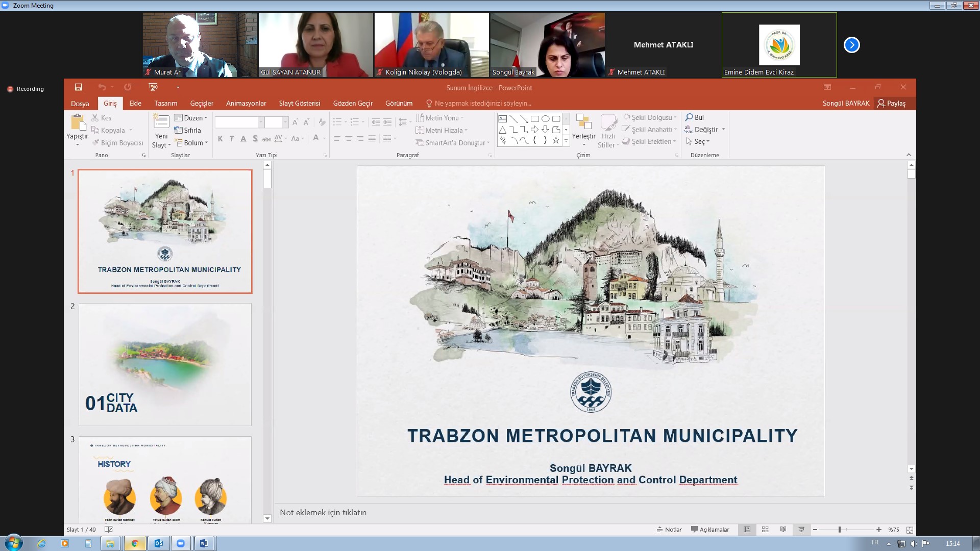The height and width of the screenshot is (551, 980).
Task: Open the font name combo box
Action: point(239,122)
